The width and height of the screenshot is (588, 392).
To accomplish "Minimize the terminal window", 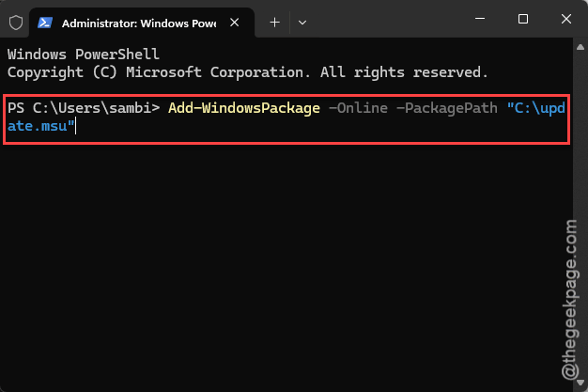I will tap(480, 19).
